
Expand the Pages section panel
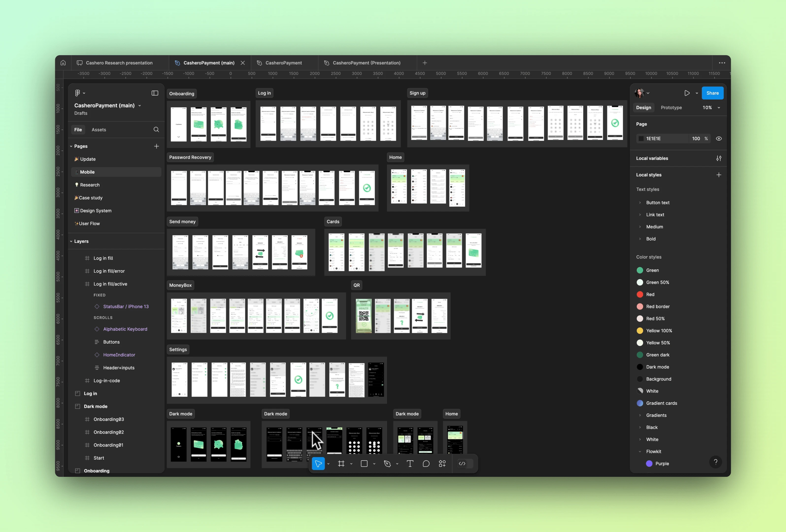click(x=71, y=146)
